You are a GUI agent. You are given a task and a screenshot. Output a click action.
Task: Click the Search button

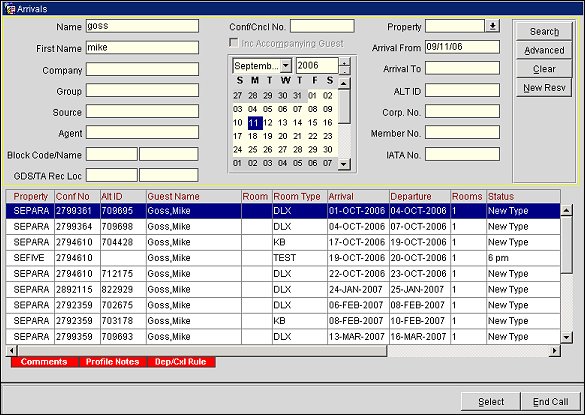(544, 31)
